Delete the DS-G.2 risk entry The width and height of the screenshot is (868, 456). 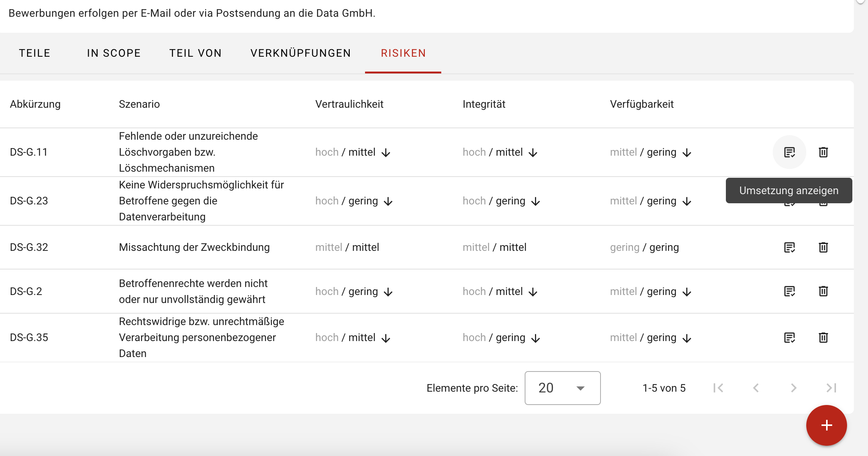823,291
